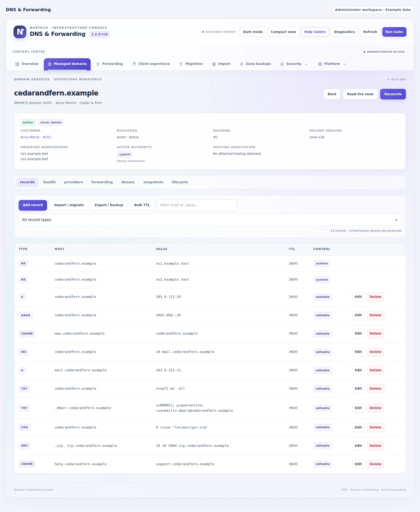Click the Platform server icon
The width and height of the screenshot is (420, 512).
[320, 64]
